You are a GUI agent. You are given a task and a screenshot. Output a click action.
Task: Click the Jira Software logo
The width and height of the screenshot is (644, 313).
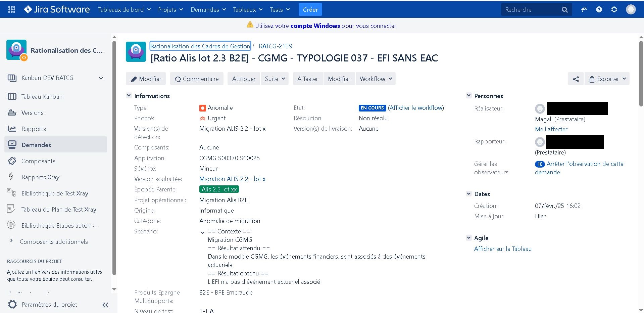(57, 9)
